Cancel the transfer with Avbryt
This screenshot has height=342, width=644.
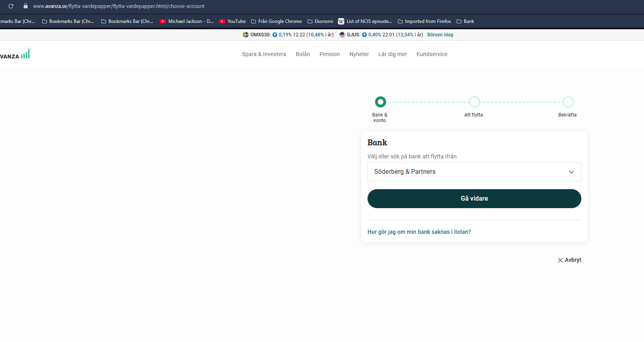coord(569,260)
